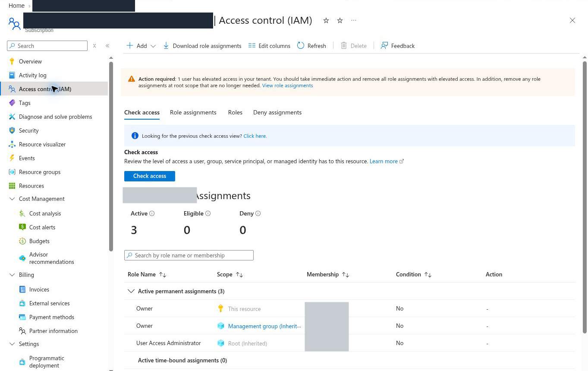The width and height of the screenshot is (588, 371).
Task: Open Resource groups
Action: point(40,172)
